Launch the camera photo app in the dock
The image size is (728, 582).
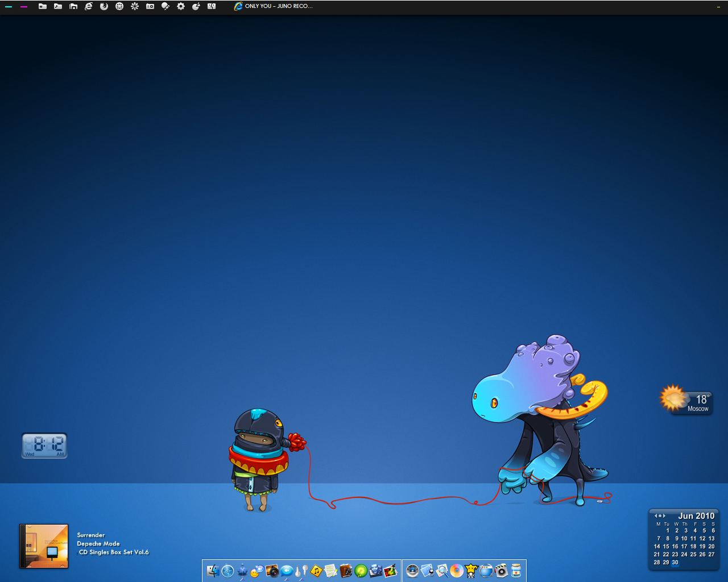coord(272,571)
